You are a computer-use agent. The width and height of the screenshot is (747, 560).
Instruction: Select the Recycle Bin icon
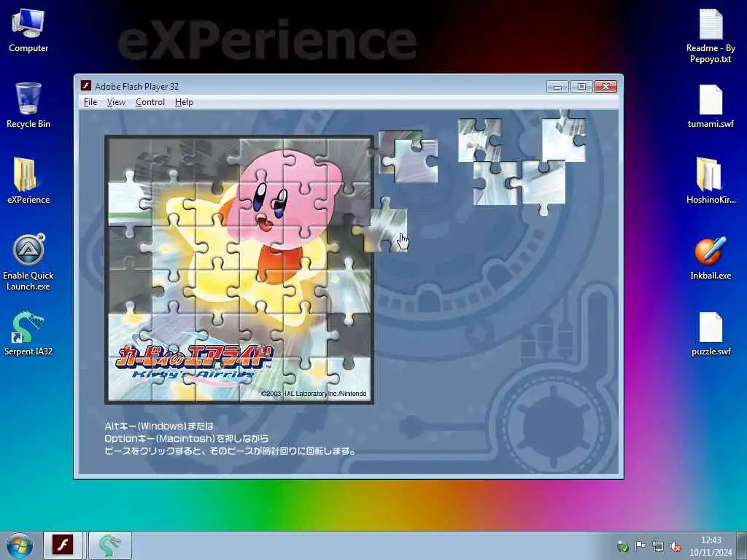click(x=28, y=106)
